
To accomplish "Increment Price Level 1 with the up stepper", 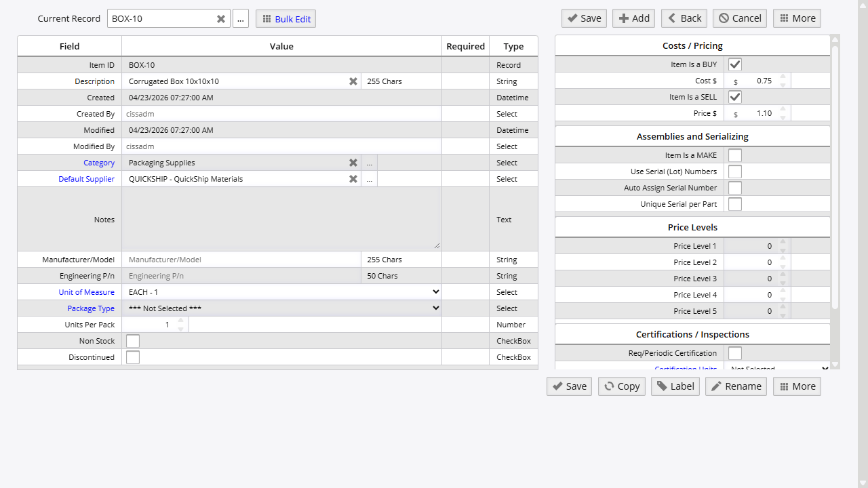I will point(783,243).
